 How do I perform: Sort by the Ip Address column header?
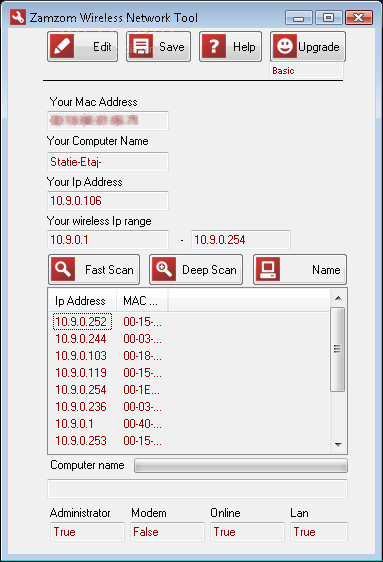coord(82,301)
